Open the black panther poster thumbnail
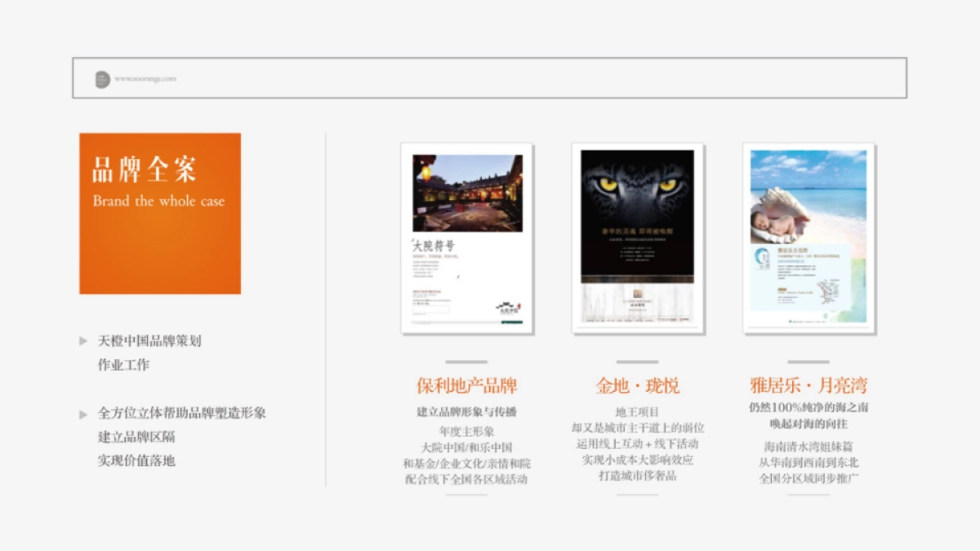This screenshot has height=551, width=980. [x=637, y=238]
